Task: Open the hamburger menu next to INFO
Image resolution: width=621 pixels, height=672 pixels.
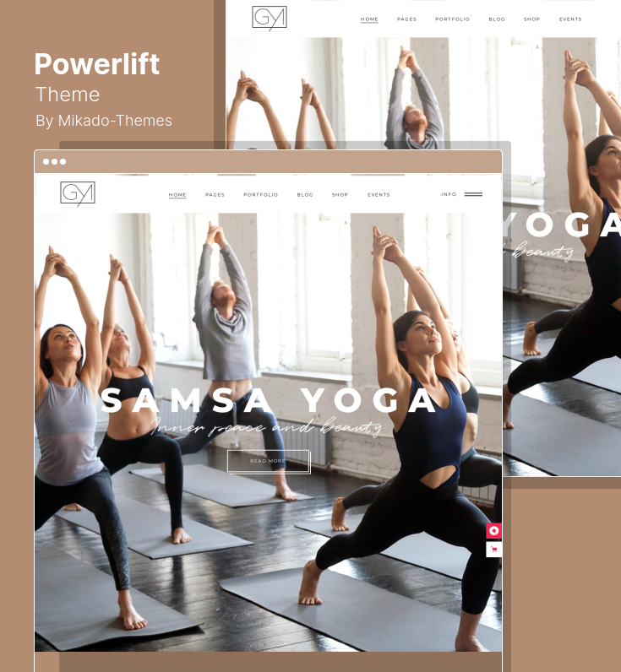Action: [473, 194]
